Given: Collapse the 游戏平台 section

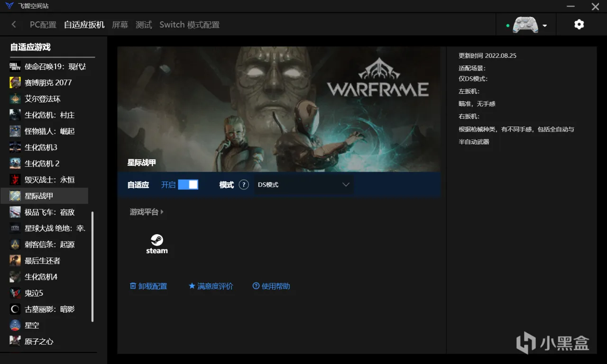Looking at the screenshot, I should (x=147, y=212).
